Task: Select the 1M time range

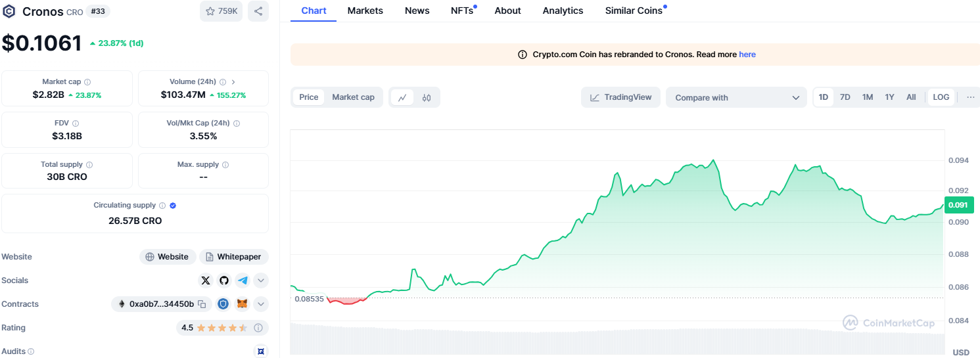Action: [868, 97]
